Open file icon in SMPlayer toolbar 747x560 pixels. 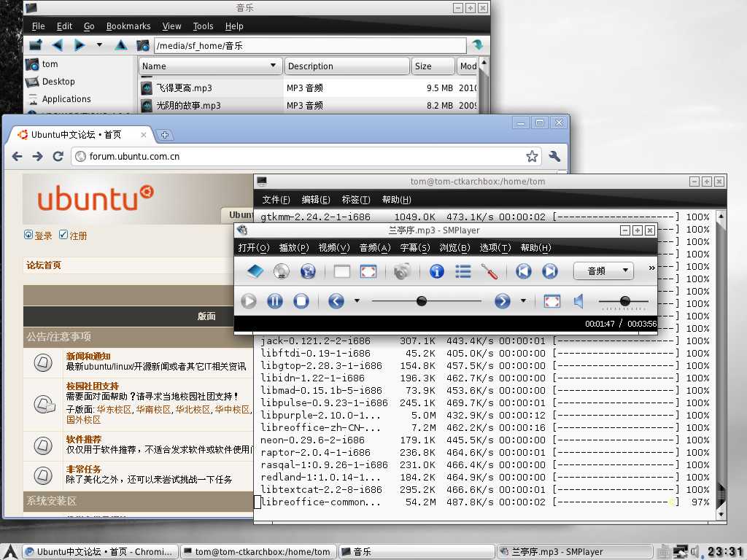pyautogui.click(x=255, y=271)
